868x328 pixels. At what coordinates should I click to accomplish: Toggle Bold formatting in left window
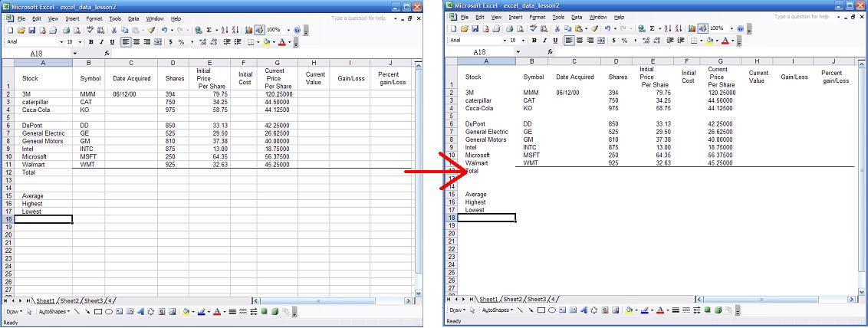90,41
